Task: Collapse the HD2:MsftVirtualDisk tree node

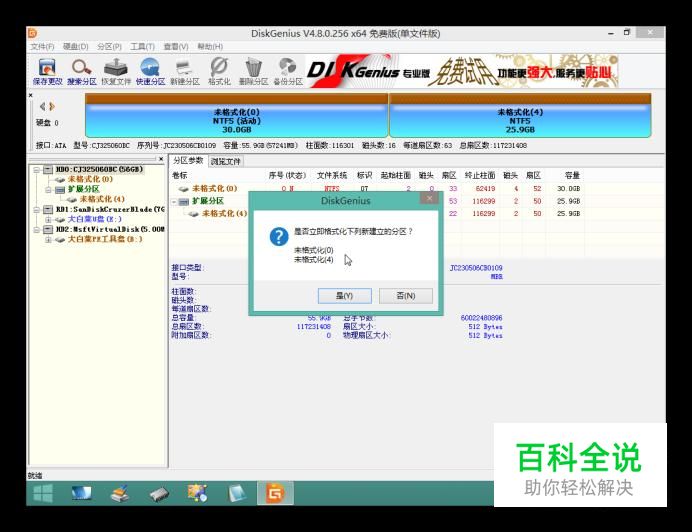Action: (x=37, y=230)
